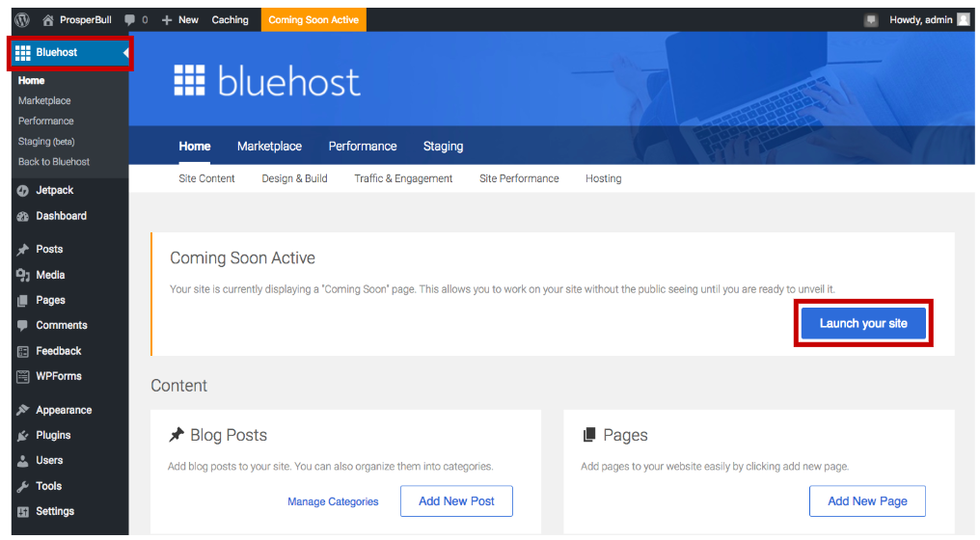Open the Jetpack menu item
Screen dimensions: 980x540
(x=54, y=190)
